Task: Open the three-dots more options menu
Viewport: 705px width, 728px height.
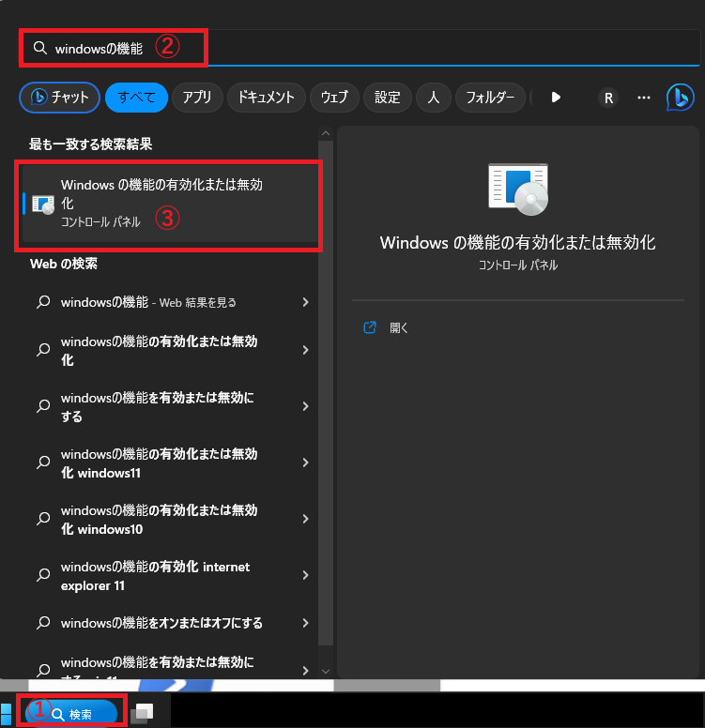Action: click(x=644, y=98)
